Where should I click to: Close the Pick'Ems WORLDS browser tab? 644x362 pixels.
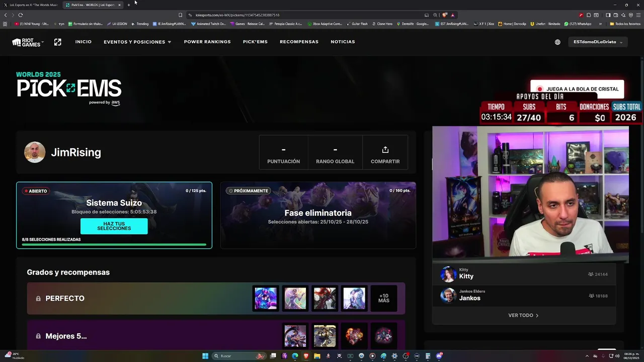point(119,5)
